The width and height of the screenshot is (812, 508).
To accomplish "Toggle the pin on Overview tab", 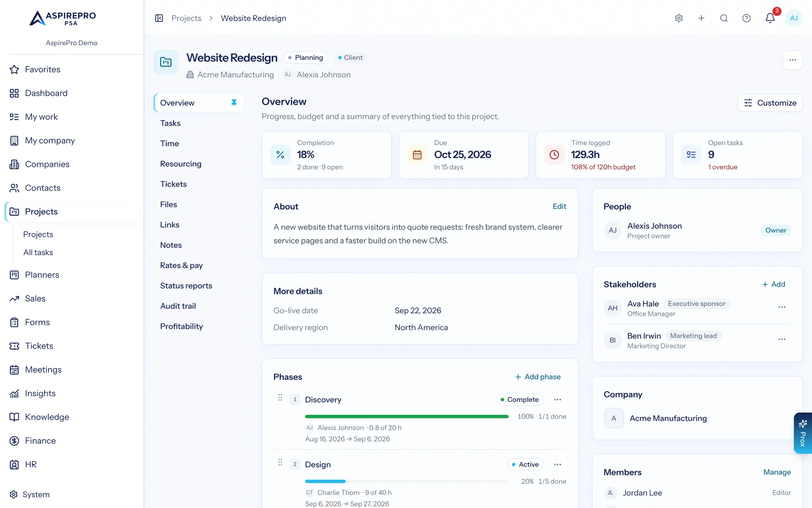I will [x=234, y=103].
